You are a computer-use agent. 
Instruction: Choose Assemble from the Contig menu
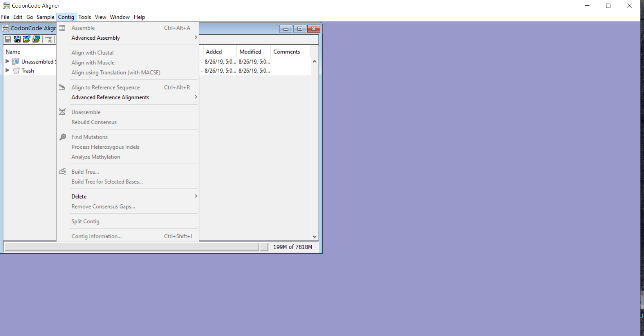point(128,28)
